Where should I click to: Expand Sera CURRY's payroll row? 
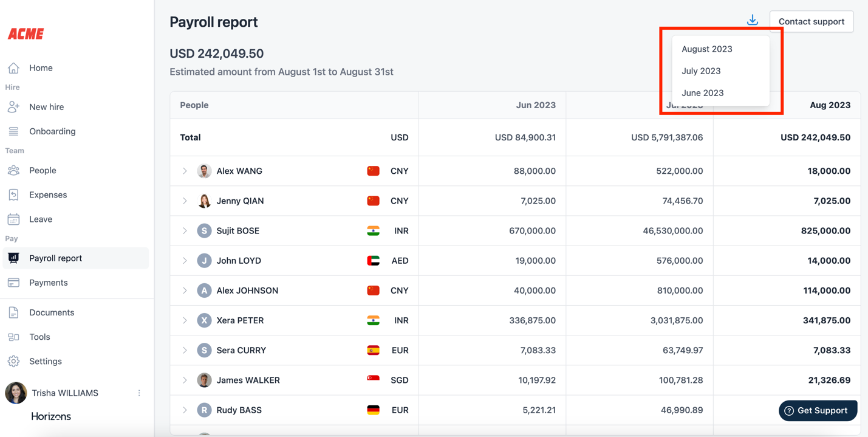click(x=185, y=351)
